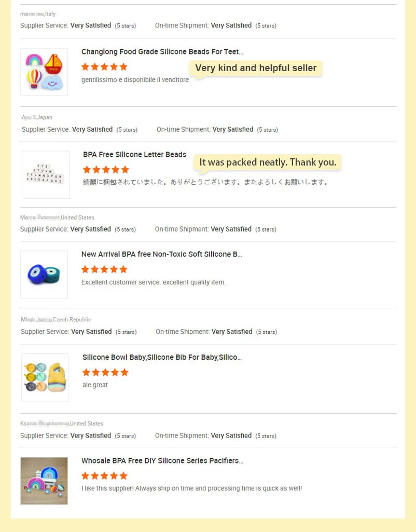The height and width of the screenshot is (532, 416).
Task: Click star rating under Pacifiers review
Action: coord(104,475)
